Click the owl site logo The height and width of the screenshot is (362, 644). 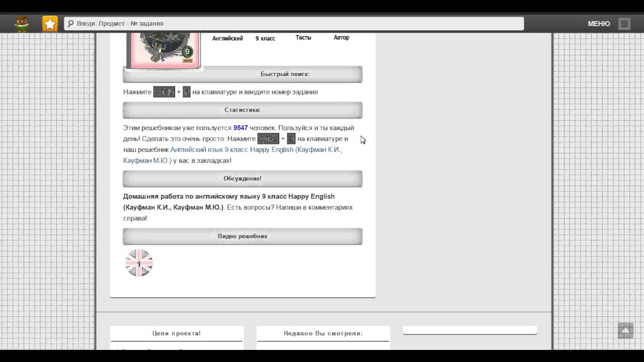pos(21,24)
